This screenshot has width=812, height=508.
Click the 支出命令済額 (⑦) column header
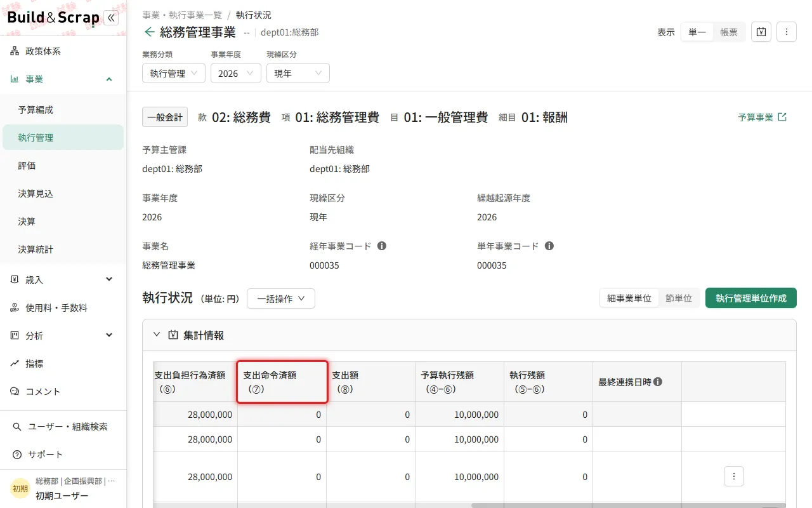[x=282, y=382]
